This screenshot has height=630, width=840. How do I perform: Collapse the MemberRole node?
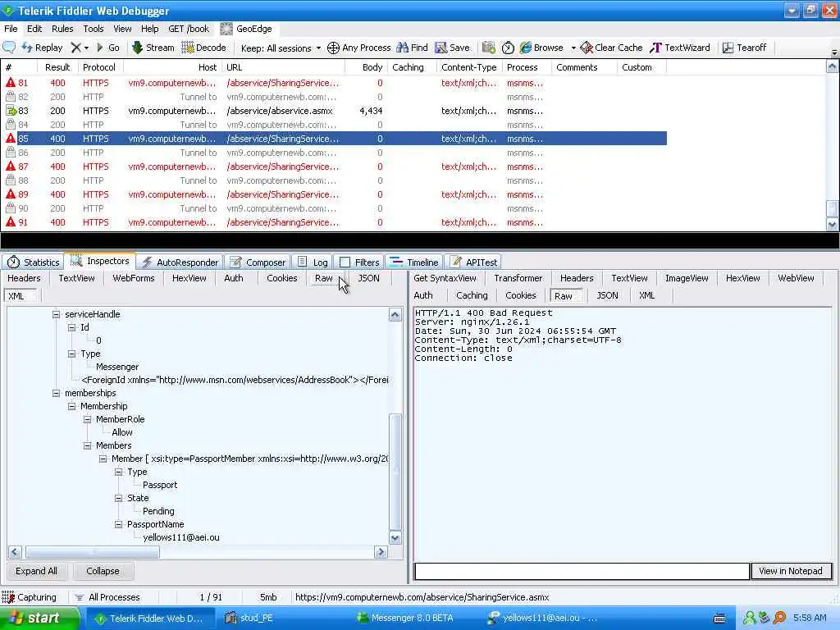[x=87, y=419]
